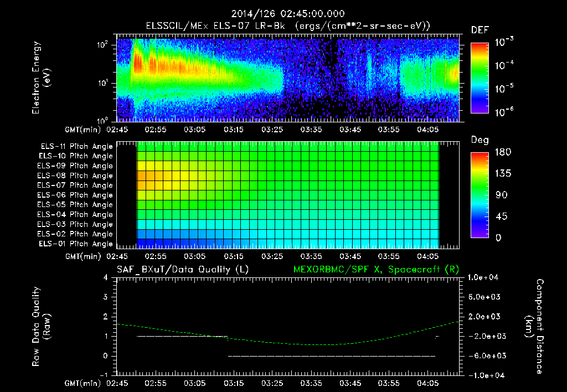Click 03:35 time tick under bottom panel
Screen dimensions: 567x392
point(311,383)
